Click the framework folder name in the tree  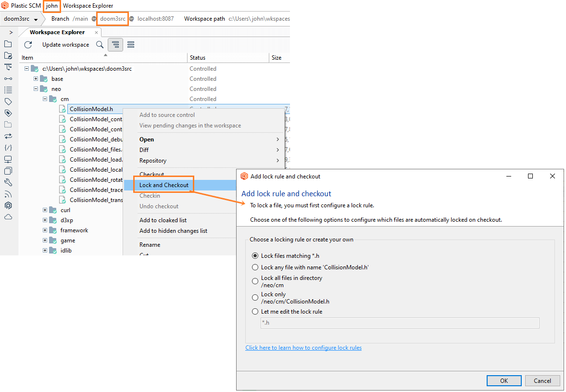pyautogui.click(x=75, y=230)
